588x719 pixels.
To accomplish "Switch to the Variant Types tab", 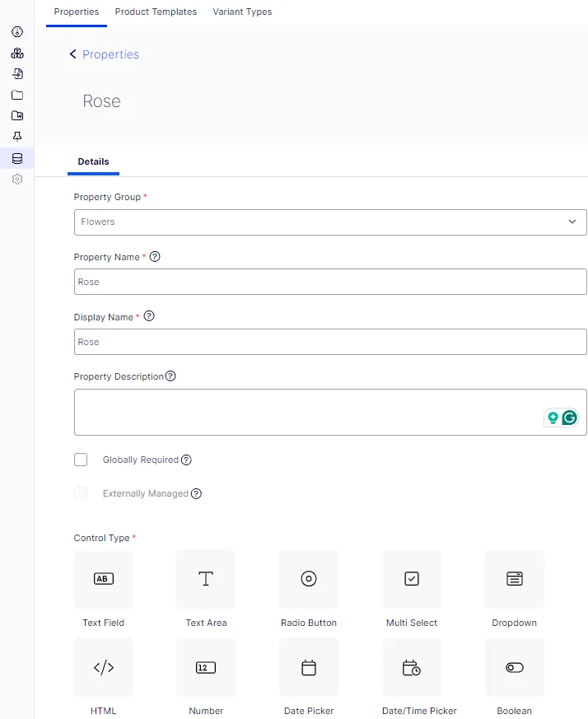I will point(242,12).
